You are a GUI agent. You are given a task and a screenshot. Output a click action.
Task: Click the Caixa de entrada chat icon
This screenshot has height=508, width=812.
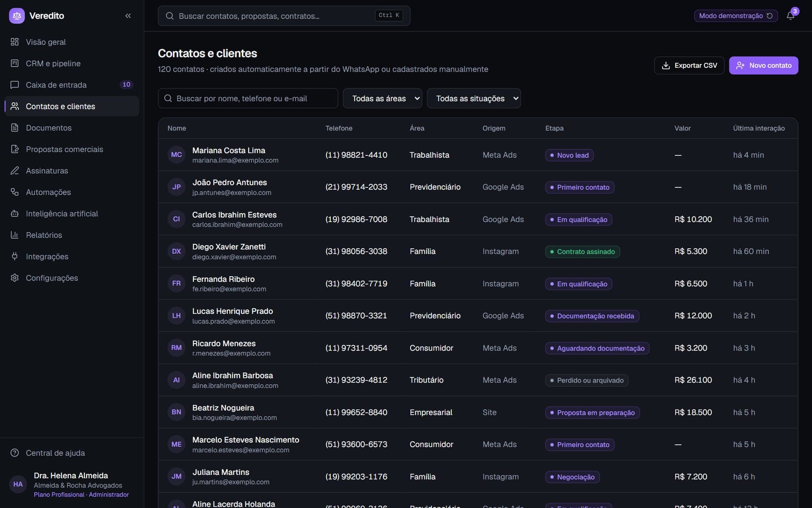(15, 85)
